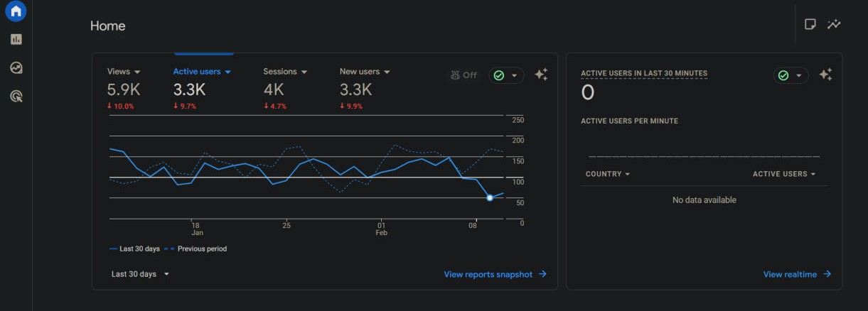Click View realtime link
Screen dimensions: 868x311
(797, 274)
